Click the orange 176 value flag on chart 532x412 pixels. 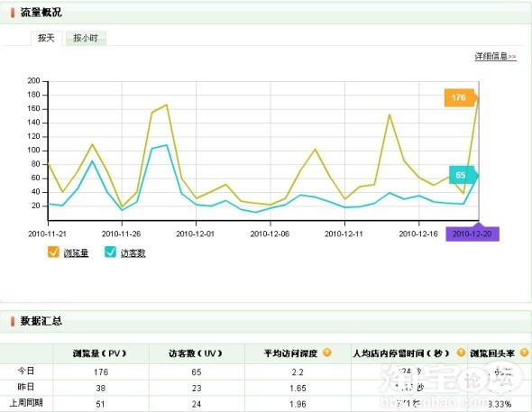click(x=461, y=97)
